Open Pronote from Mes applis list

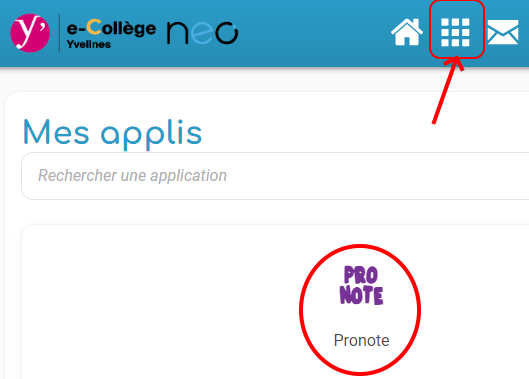coord(361,306)
